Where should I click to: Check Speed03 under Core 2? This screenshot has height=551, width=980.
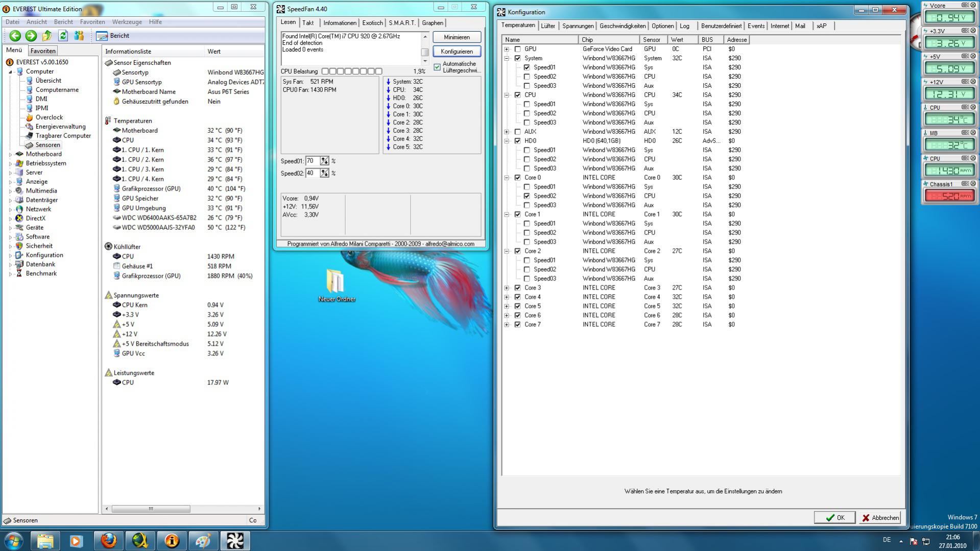(x=527, y=279)
